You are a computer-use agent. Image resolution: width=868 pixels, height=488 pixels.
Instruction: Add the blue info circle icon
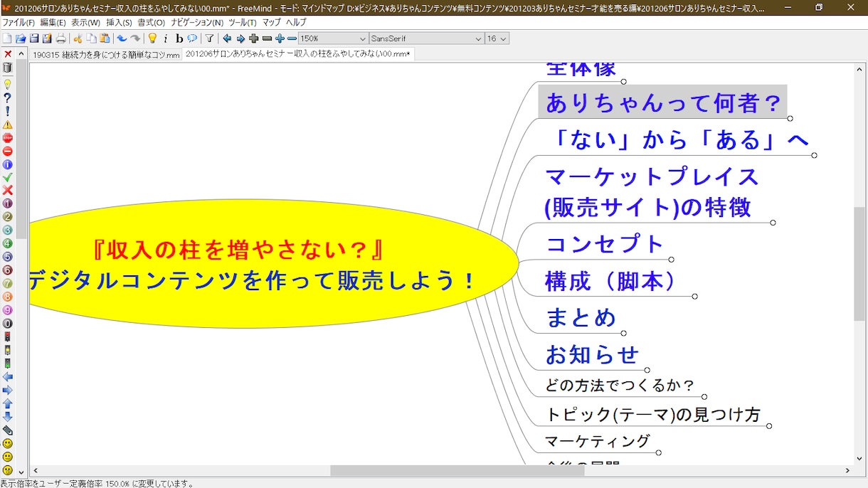click(x=8, y=164)
